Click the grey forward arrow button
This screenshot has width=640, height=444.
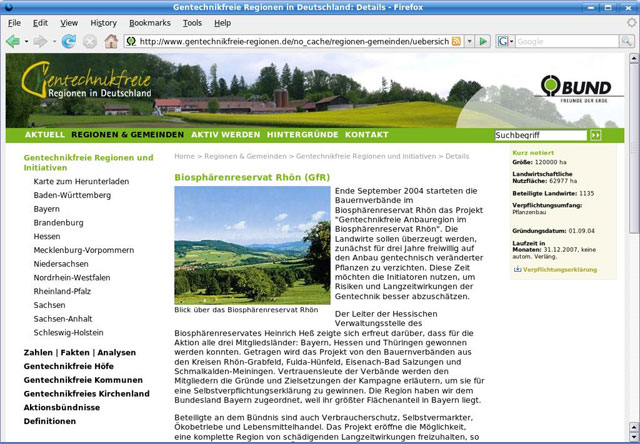[x=40, y=41]
